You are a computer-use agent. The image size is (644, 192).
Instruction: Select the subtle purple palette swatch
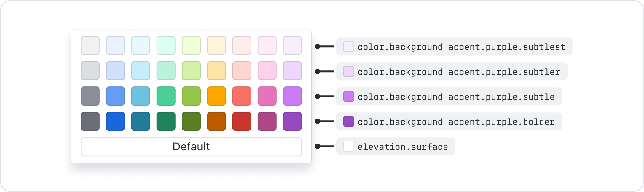tap(292, 96)
